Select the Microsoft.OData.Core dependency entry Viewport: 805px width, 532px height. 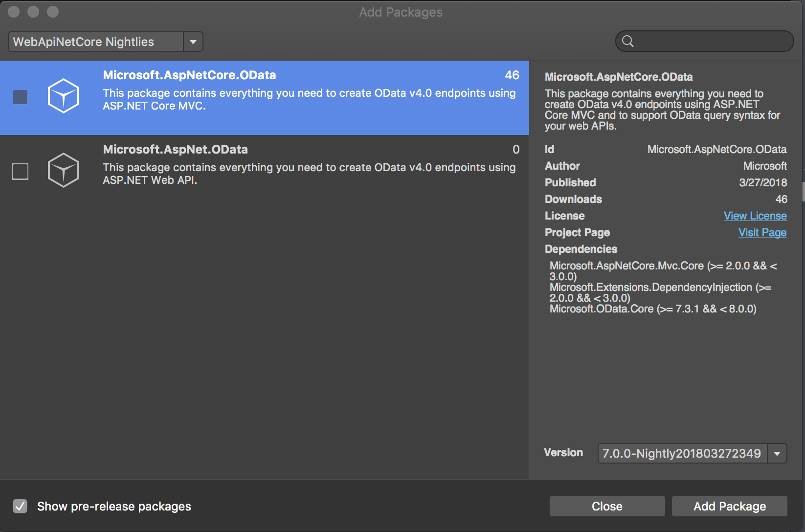coord(652,309)
